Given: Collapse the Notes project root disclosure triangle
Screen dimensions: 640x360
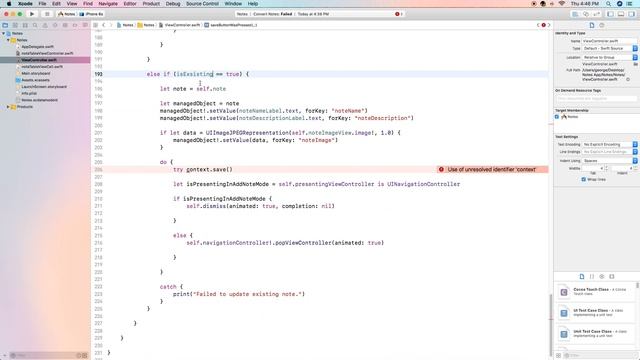Looking at the screenshot, I should tap(4, 33).
